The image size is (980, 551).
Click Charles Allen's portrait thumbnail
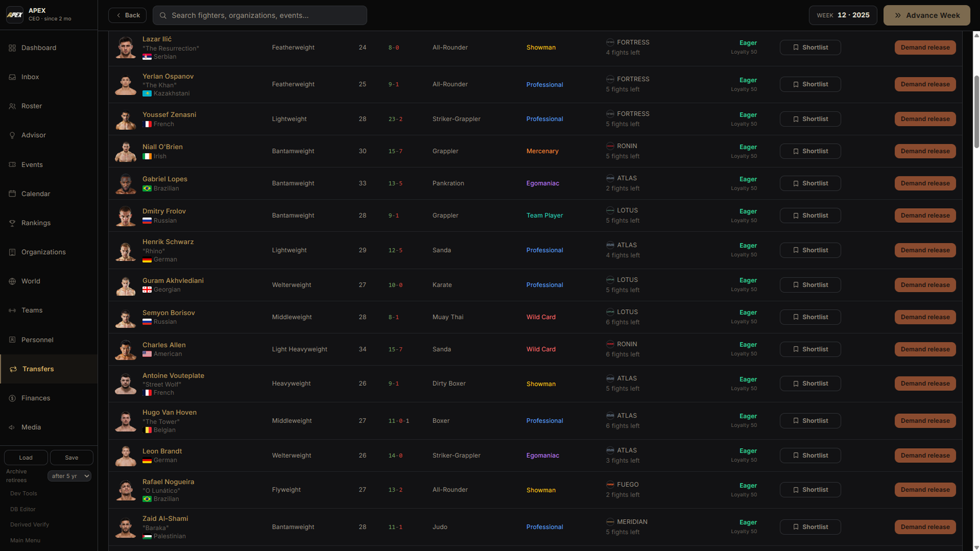(x=126, y=350)
